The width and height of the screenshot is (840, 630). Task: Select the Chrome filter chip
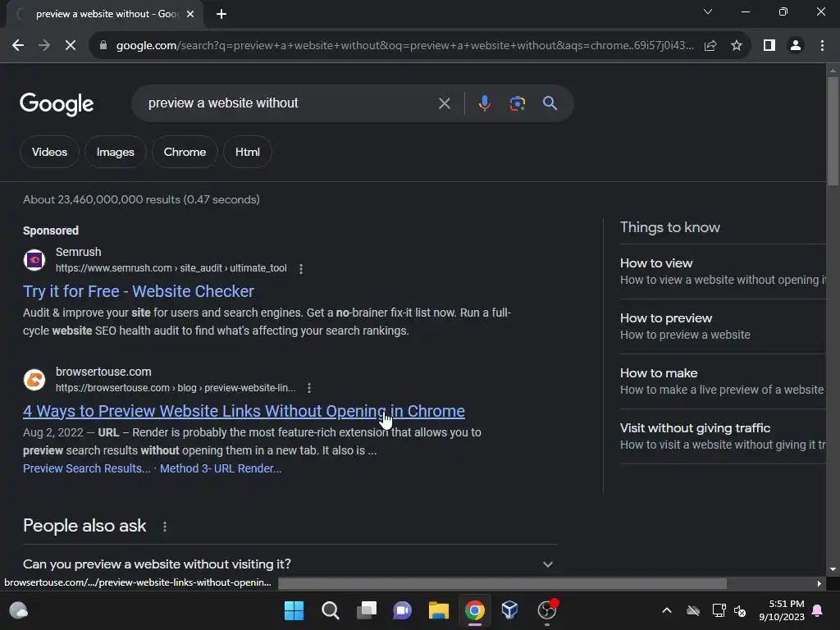tap(185, 152)
